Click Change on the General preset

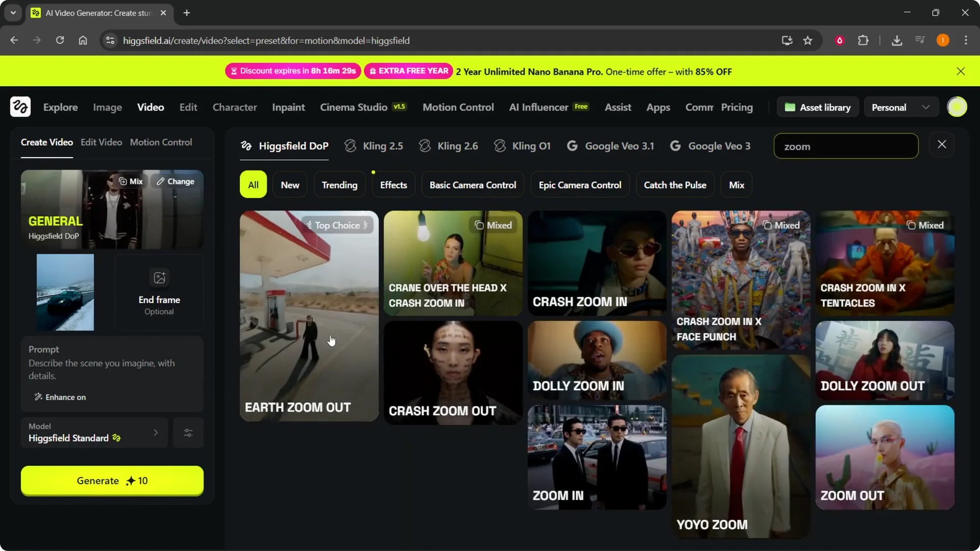point(176,182)
